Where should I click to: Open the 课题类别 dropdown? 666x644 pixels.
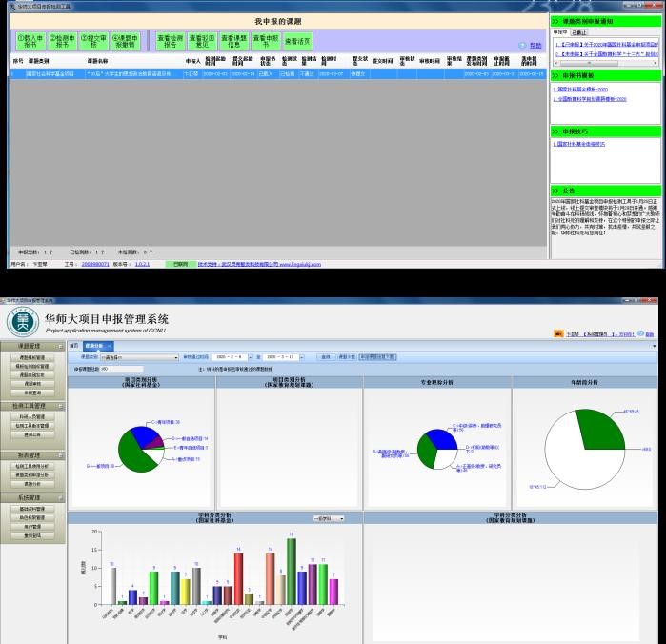[x=176, y=356]
